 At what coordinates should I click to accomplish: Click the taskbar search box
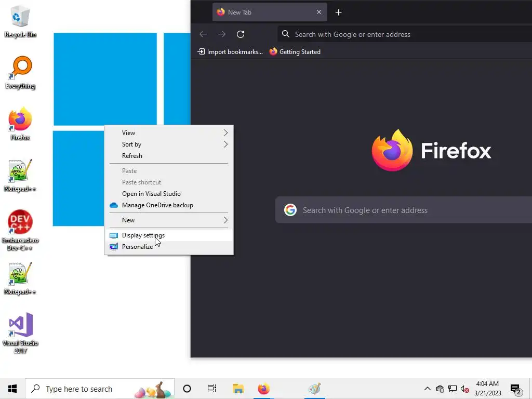(100, 389)
